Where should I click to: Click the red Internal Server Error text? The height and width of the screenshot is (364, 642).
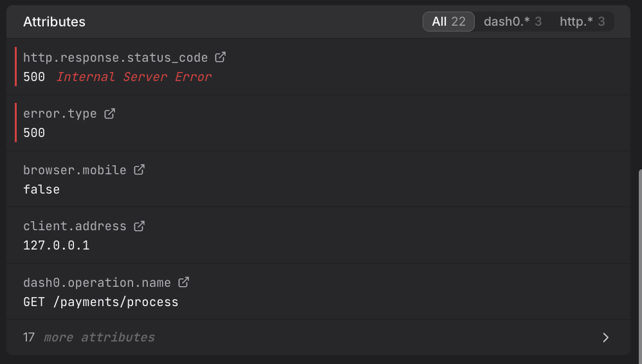[x=134, y=77]
